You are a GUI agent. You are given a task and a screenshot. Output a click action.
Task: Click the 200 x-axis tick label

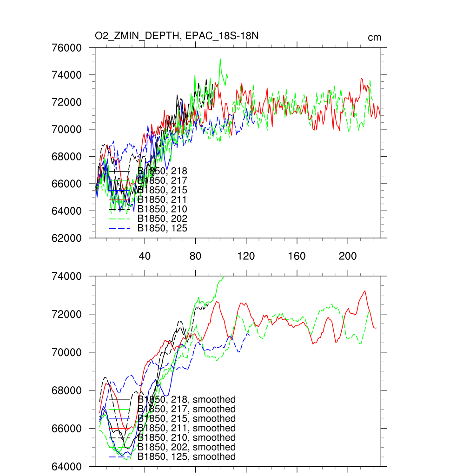347,256
